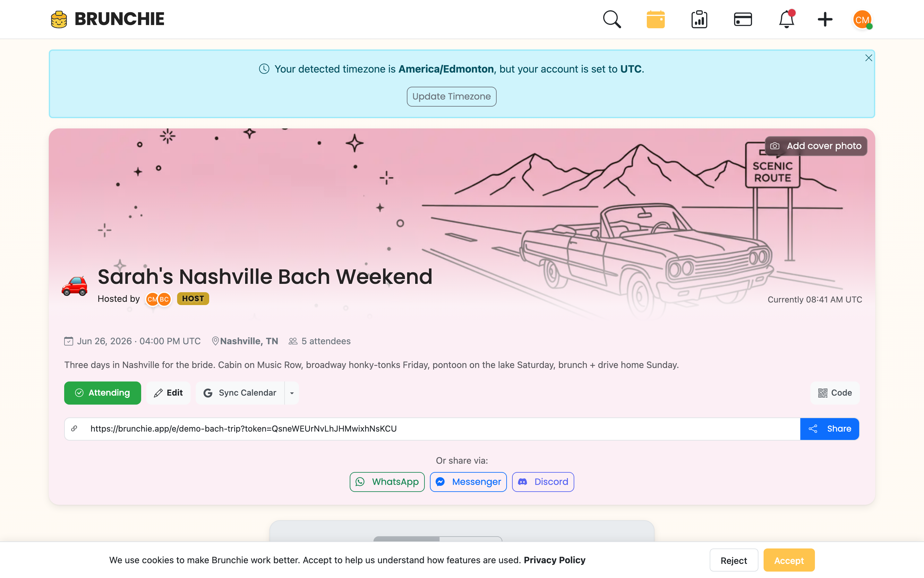Click the BC host avatar
This screenshot has height=578, width=924.
click(x=165, y=299)
